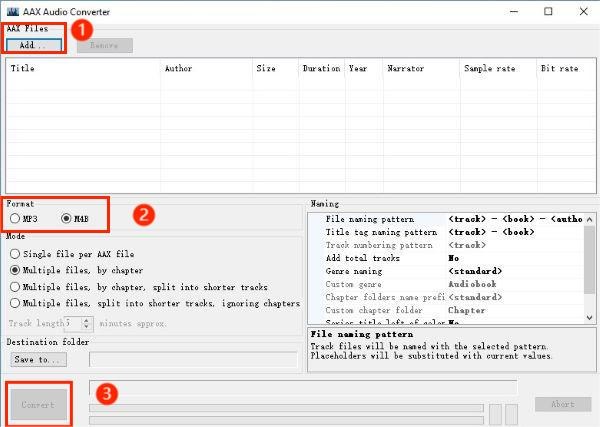Click the Remove button

[104, 45]
